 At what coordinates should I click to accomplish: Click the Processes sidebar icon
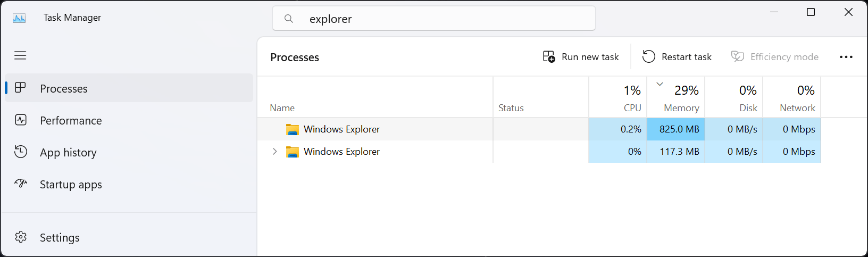pos(21,88)
